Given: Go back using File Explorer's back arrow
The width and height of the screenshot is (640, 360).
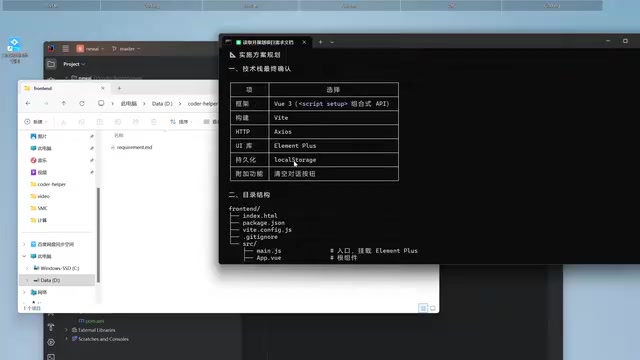Looking at the screenshot, I should [28, 104].
